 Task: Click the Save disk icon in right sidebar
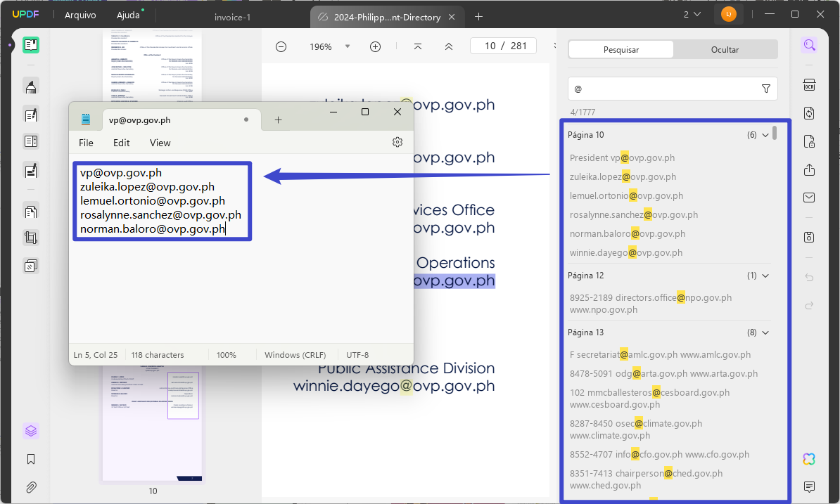pos(810,237)
